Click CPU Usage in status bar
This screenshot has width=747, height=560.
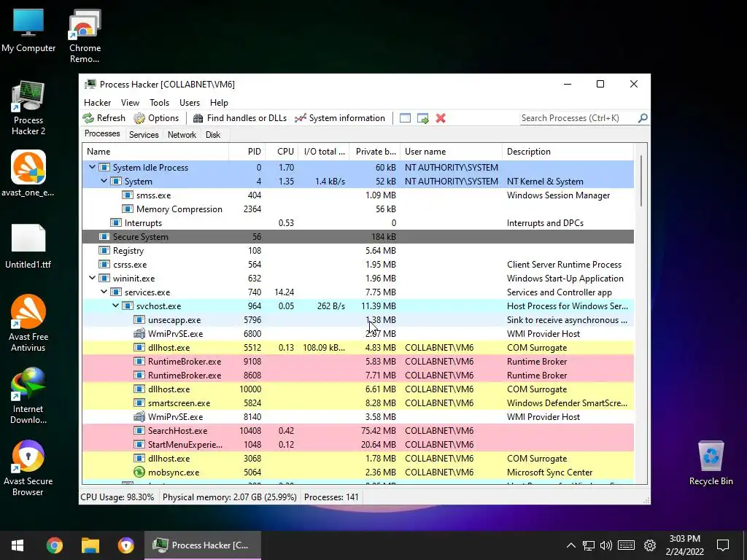[117, 497]
